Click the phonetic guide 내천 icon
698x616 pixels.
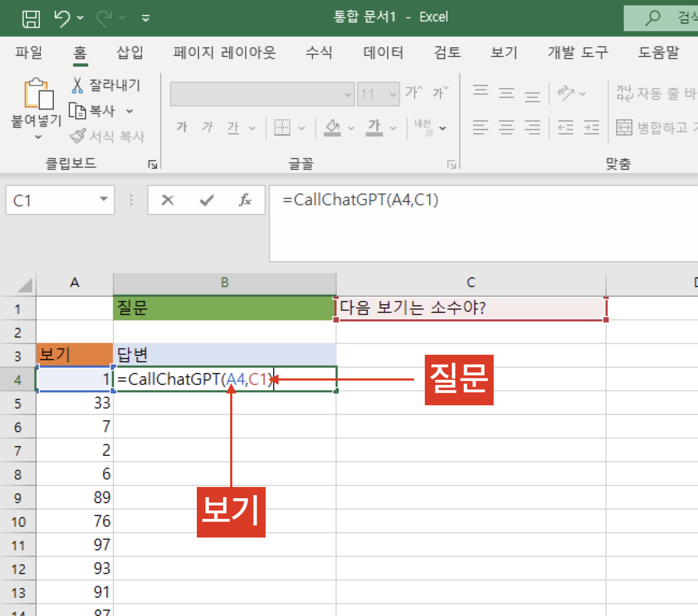[424, 127]
